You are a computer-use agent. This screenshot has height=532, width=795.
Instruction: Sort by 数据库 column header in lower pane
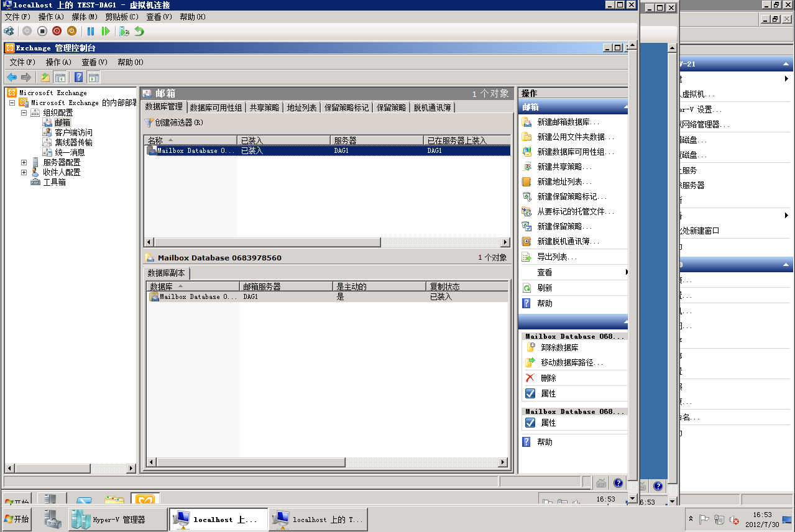(x=193, y=287)
